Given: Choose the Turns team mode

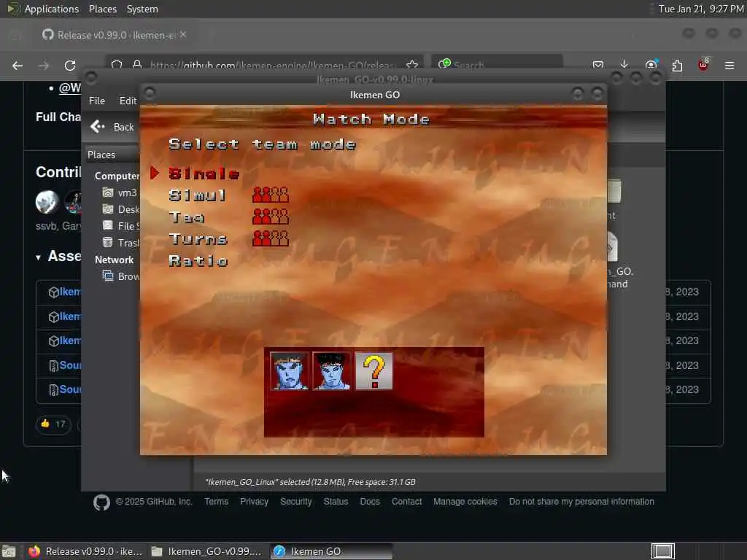Looking at the screenshot, I should (198, 239).
